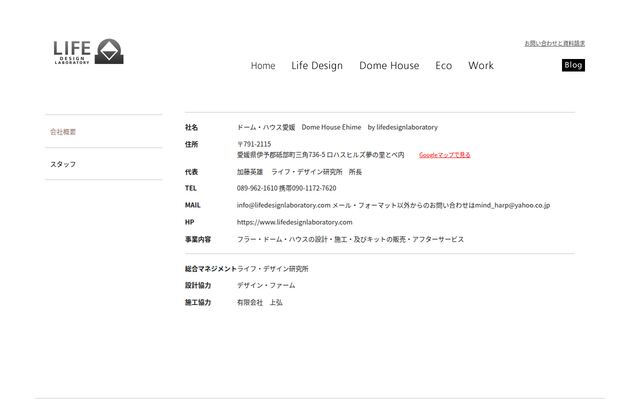Click the ライフ・デザイン研究所 management text
The image size is (640, 400).
273,269
